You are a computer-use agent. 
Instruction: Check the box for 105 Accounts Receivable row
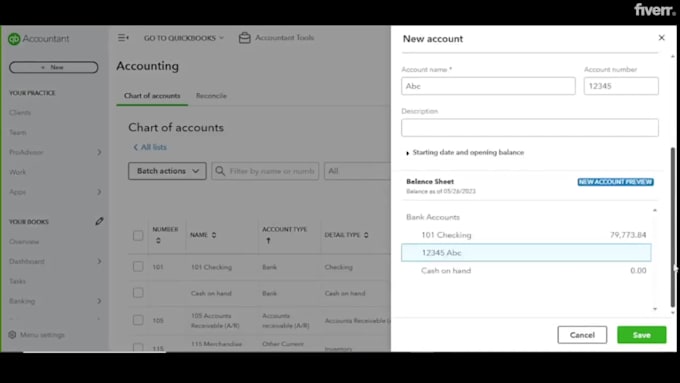(138, 320)
